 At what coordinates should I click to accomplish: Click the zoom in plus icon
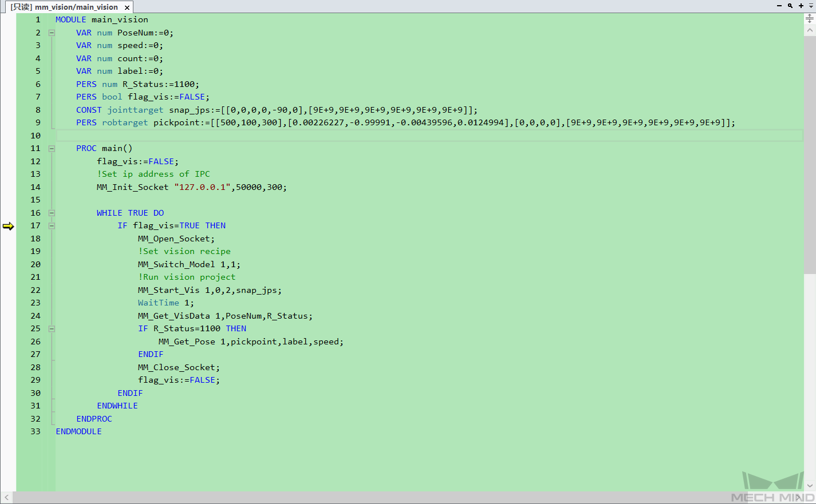tap(801, 6)
